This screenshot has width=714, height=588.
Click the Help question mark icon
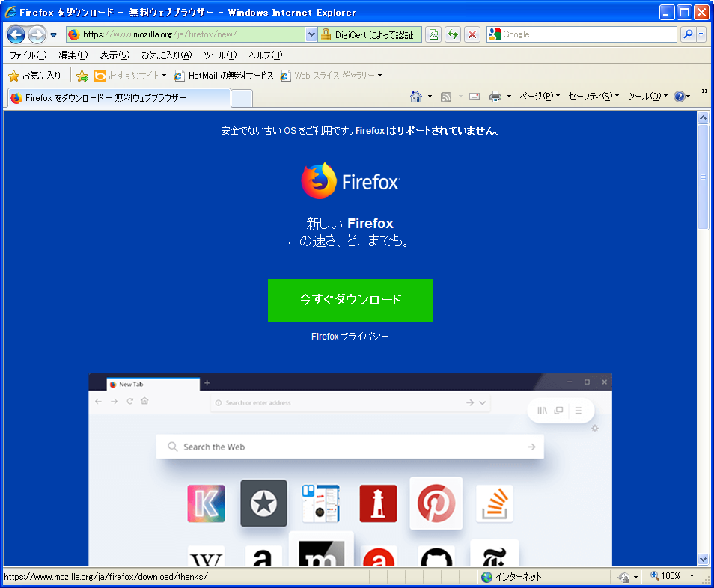(x=680, y=97)
